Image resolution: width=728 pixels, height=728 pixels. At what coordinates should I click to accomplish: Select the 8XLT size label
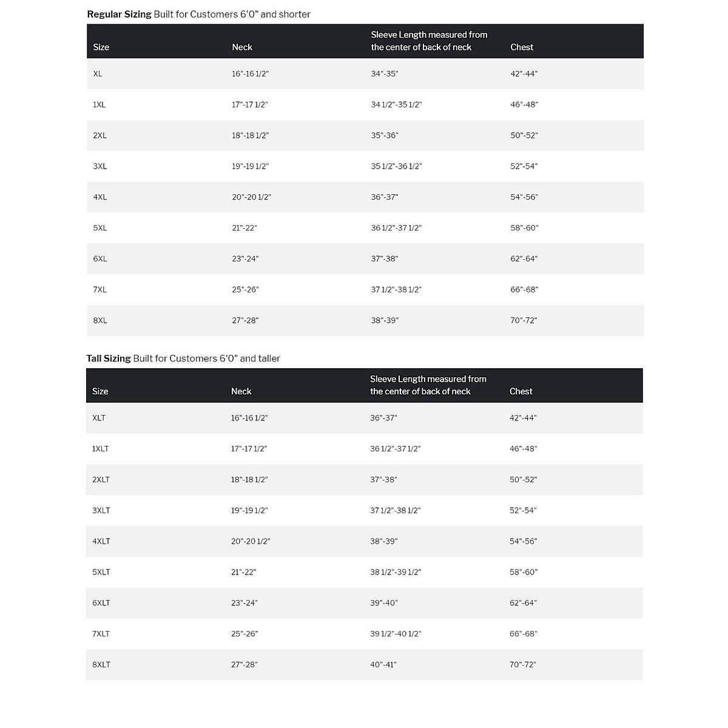pyautogui.click(x=101, y=664)
